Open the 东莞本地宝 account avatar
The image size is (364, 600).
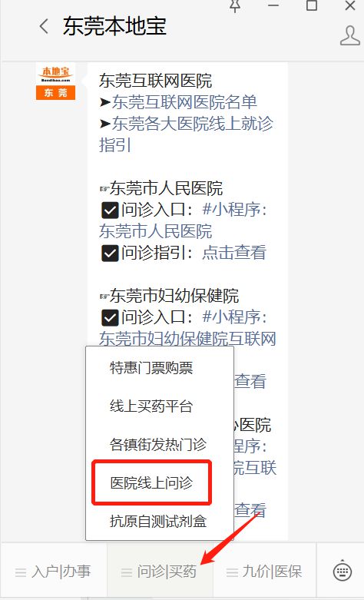point(55,82)
